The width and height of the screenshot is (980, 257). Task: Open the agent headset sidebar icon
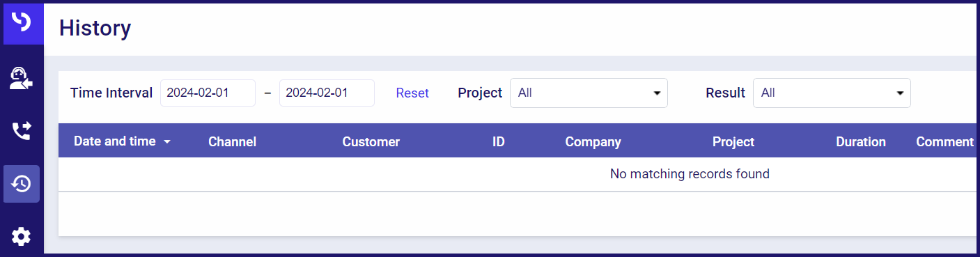tap(21, 78)
